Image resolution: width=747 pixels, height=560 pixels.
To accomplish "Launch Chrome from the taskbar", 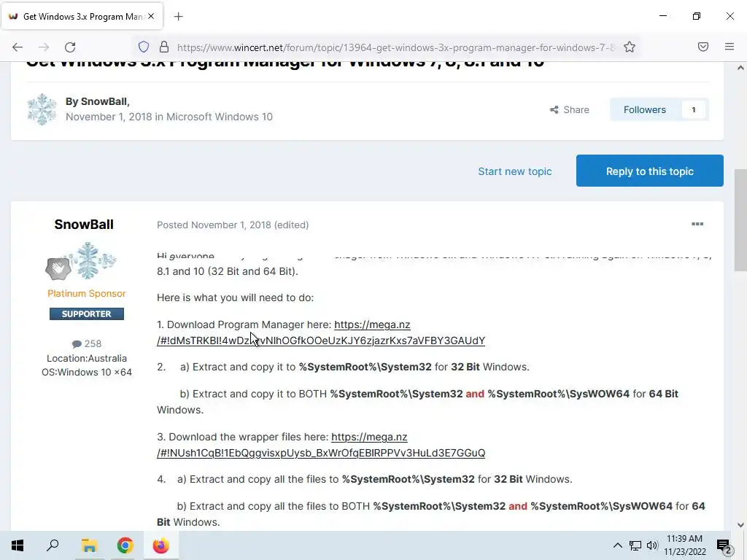I will tap(125, 545).
